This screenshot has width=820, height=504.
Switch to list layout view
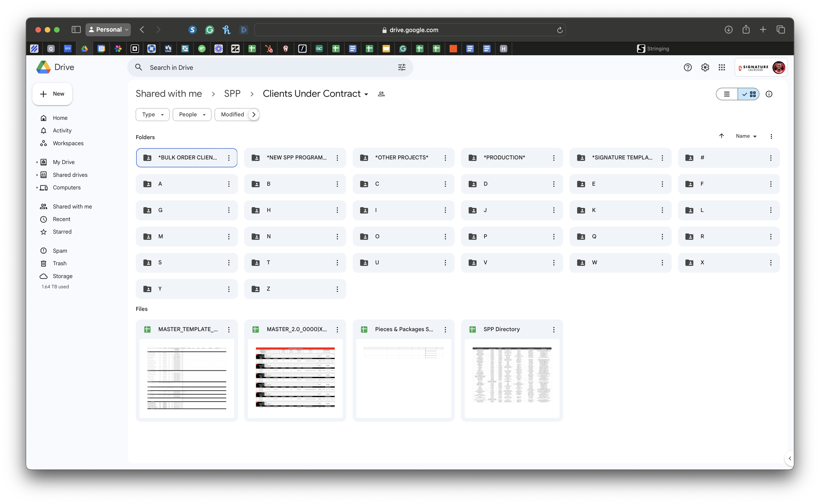point(727,94)
